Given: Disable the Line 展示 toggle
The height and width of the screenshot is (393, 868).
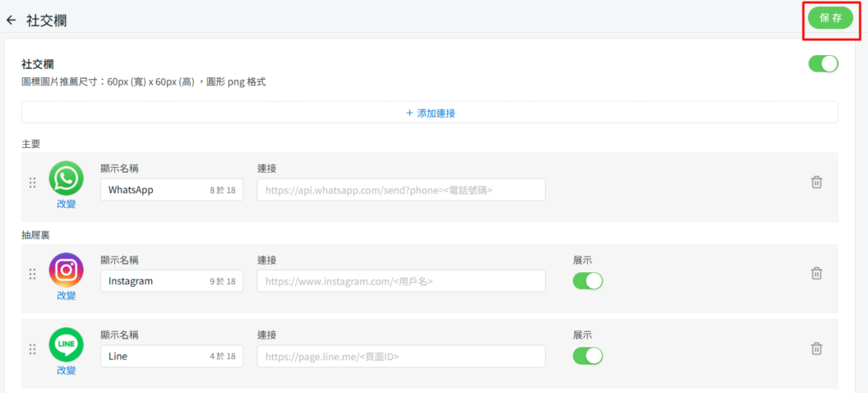Looking at the screenshot, I should (588, 356).
